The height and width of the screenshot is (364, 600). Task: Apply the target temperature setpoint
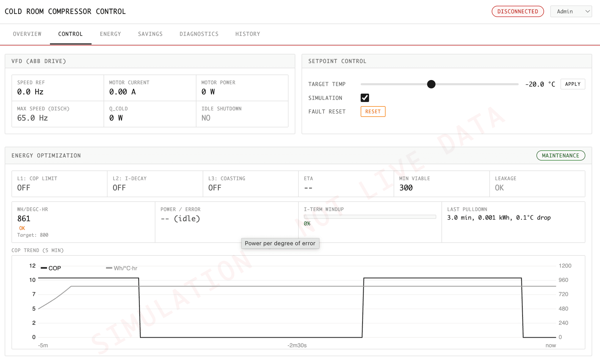(573, 84)
